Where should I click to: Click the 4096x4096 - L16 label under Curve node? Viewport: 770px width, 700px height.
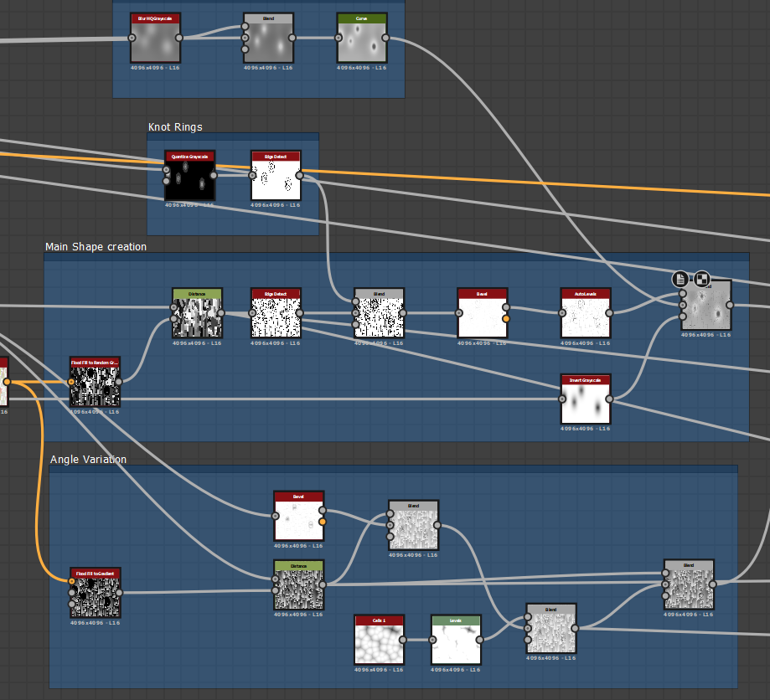(x=361, y=68)
